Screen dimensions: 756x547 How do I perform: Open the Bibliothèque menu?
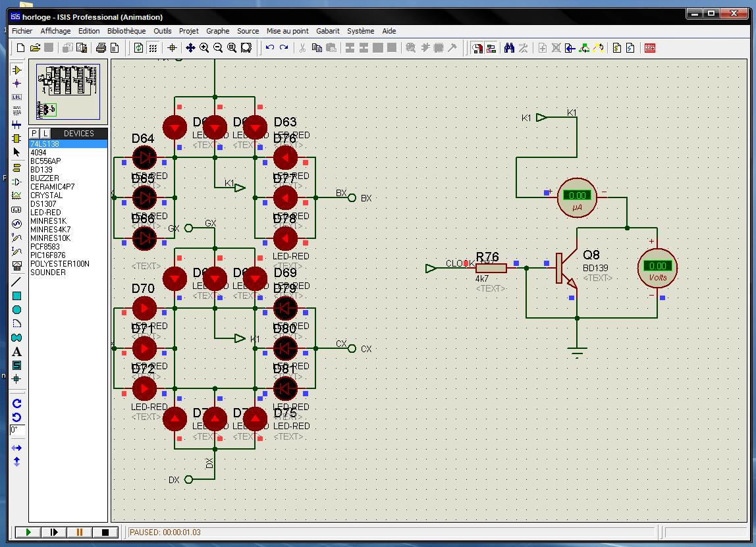pos(126,31)
